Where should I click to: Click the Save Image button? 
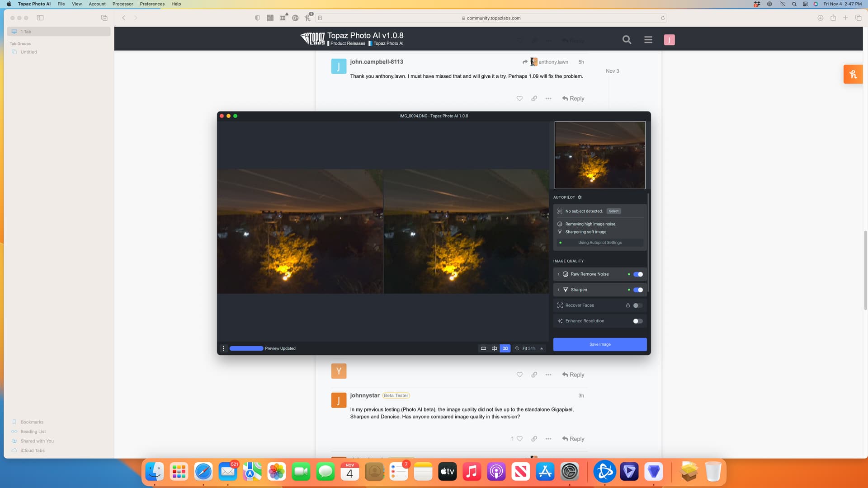pos(599,344)
